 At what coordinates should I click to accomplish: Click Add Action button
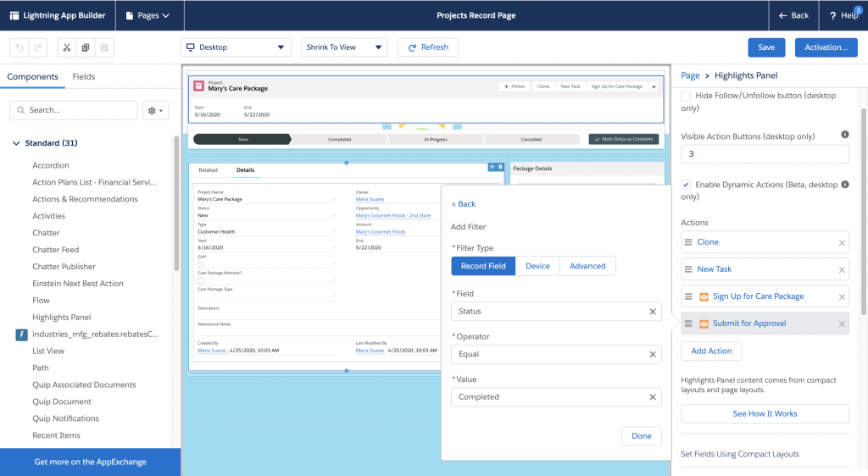click(711, 351)
